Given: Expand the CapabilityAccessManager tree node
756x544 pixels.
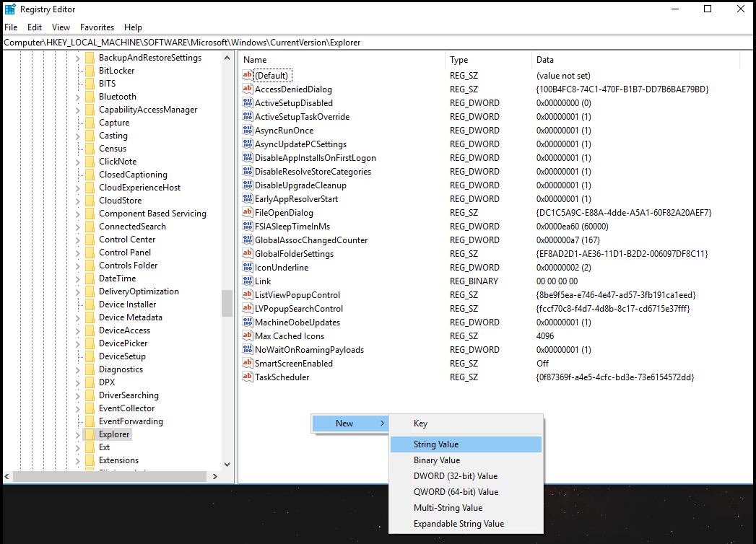Looking at the screenshot, I should pyautogui.click(x=77, y=110).
